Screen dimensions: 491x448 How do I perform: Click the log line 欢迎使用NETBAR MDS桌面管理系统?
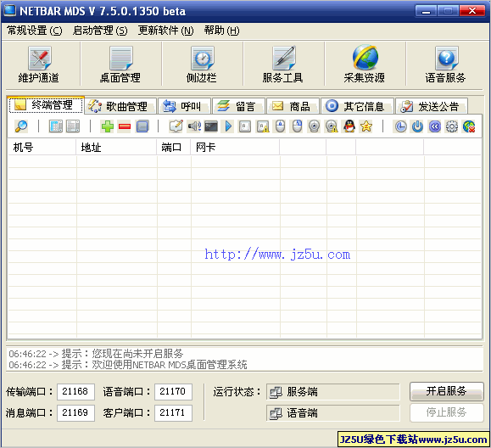[x=128, y=365]
